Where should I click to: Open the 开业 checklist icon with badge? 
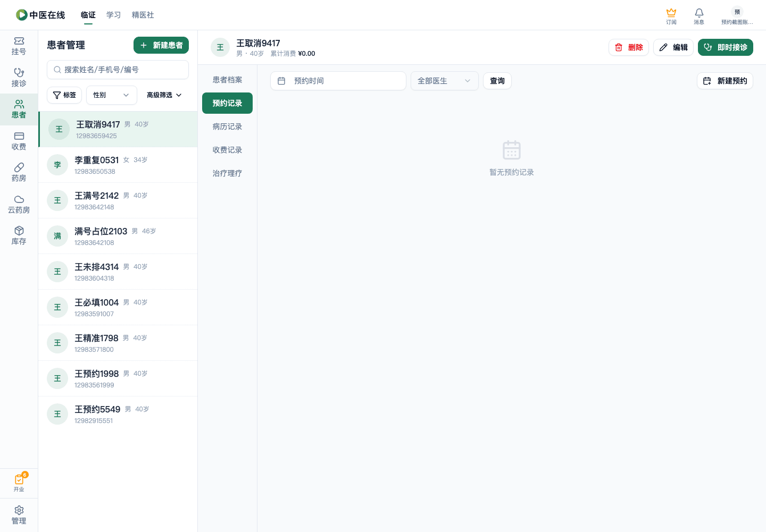pos(19,483)
